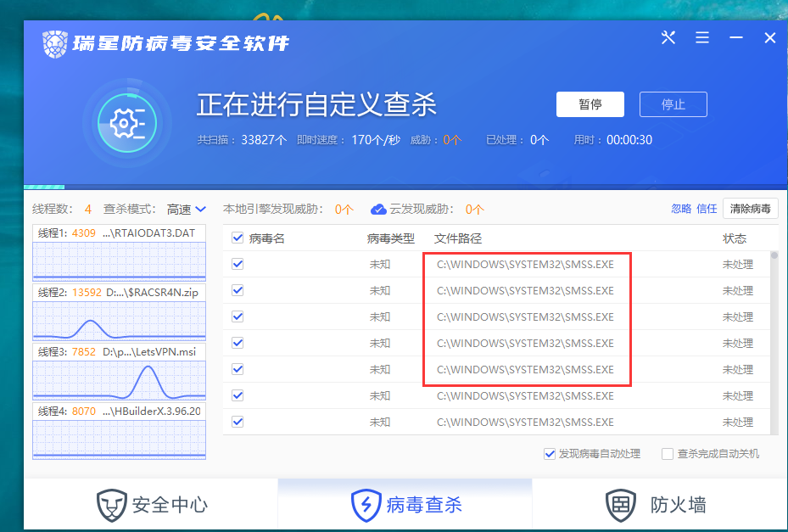Click the cloud threat icon
The height and width of the screenshot is (532, 788).
point(378,210)
